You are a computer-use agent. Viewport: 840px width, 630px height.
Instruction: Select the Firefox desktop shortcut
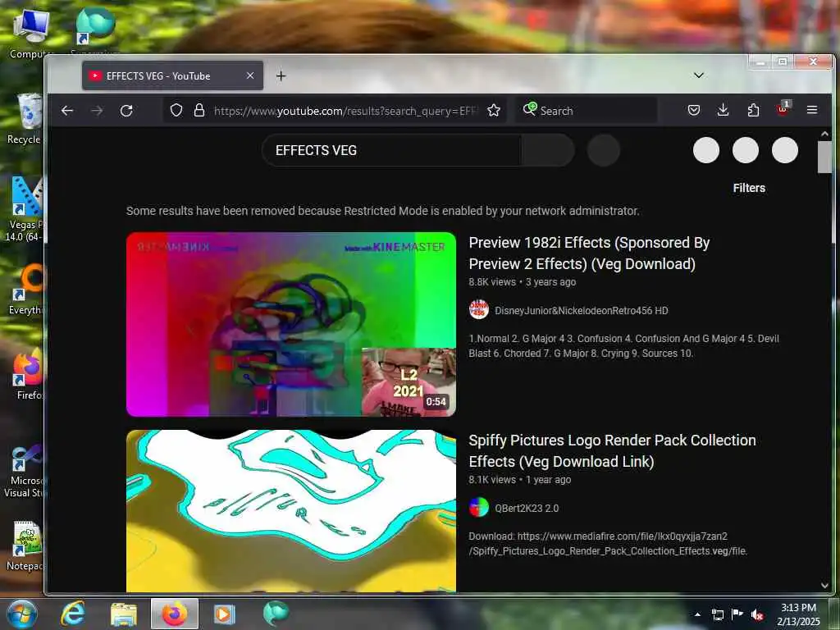(x=27, y=376)
